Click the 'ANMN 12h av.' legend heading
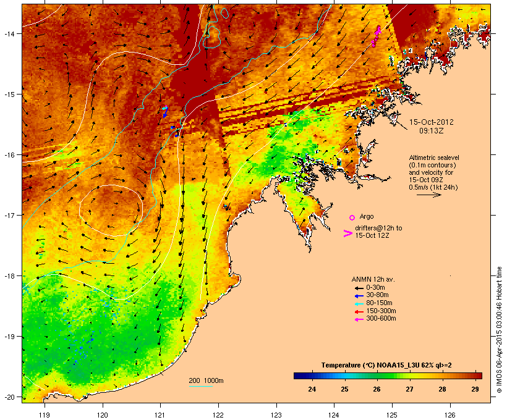 pos(373,279)
